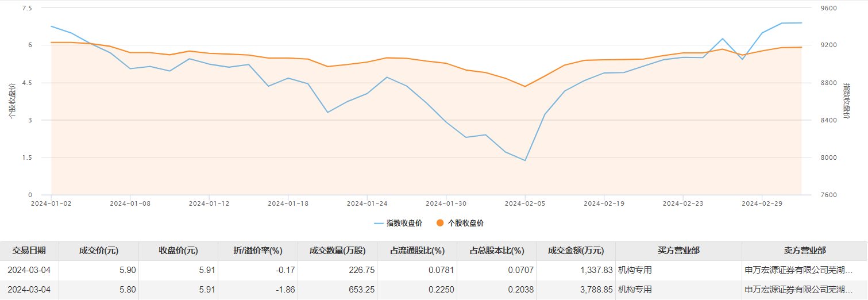Click the 成交金额(万元) column header
This screenshot has height=300, width=868.
click(x=576, y=251)
